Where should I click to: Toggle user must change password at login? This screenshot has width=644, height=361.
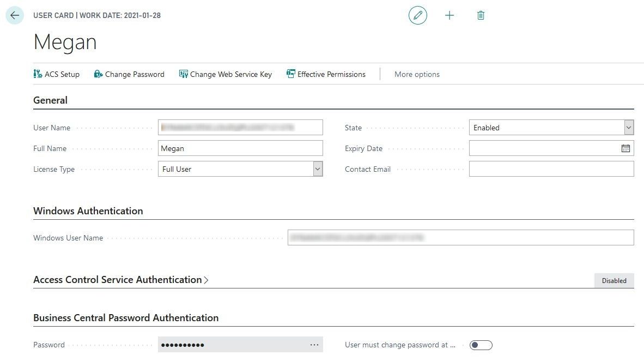481,345
